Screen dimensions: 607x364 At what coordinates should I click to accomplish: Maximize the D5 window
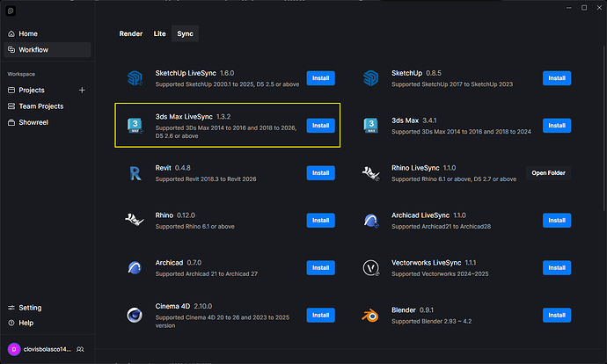pyautogui.click(x=584, y=8)
